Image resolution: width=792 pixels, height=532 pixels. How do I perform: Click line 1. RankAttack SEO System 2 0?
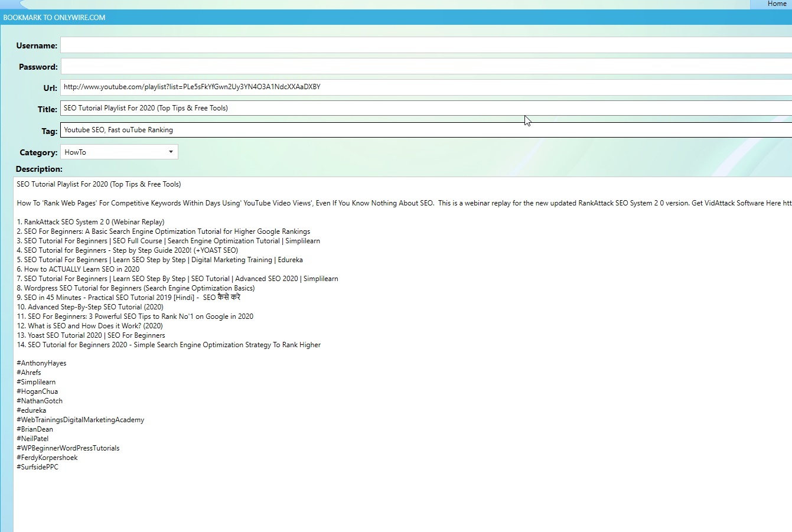90,222
